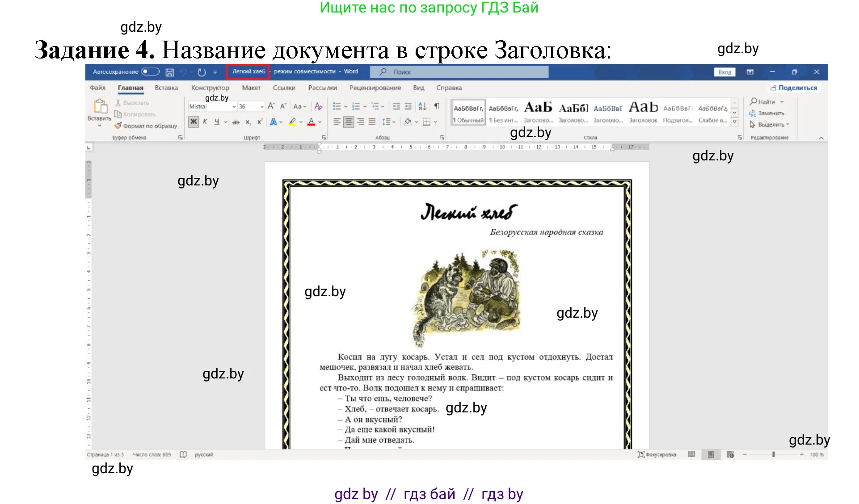Click the clear formatting icon
Screen dimensions: 859x504
click(x=318, y=106)
